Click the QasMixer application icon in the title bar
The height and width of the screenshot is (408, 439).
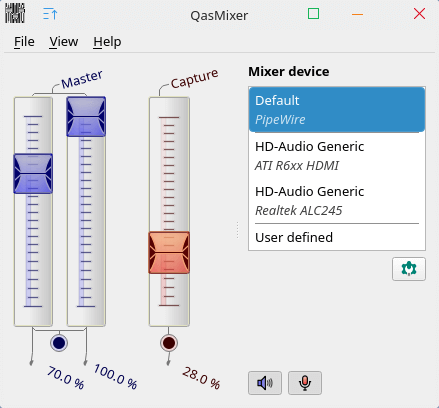click(15, 13)
